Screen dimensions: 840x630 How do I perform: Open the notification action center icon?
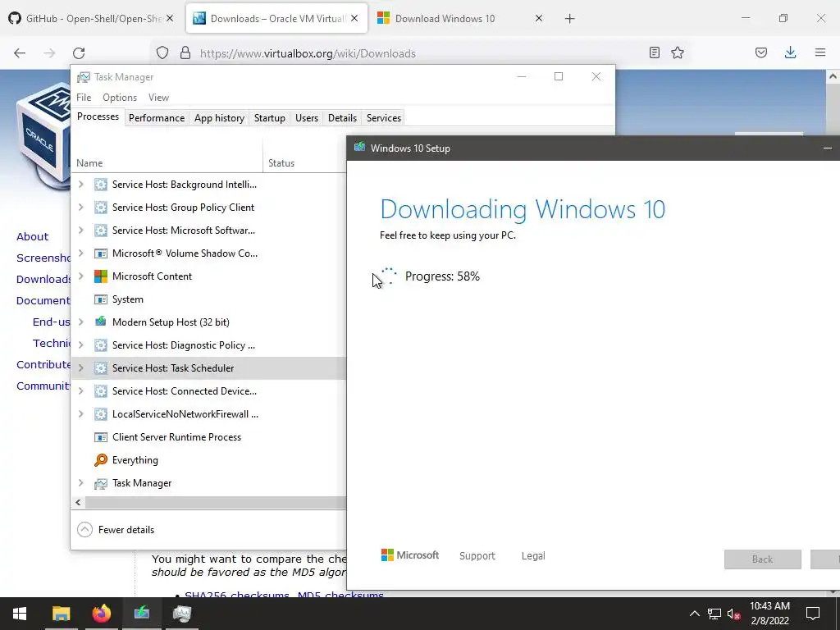(x=813, y=614)
